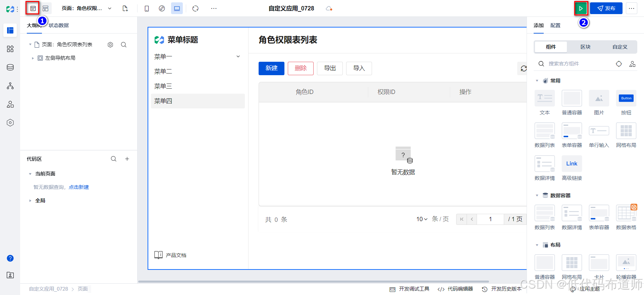
Task: Add the 按钮 button component
Action: coord(626,103)
